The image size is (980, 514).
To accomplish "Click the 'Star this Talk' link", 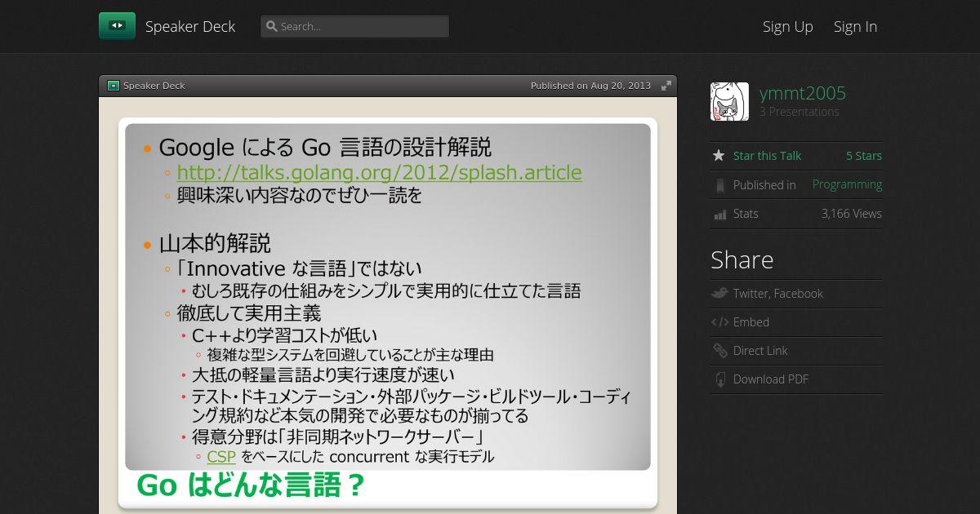I will point(767,156).
